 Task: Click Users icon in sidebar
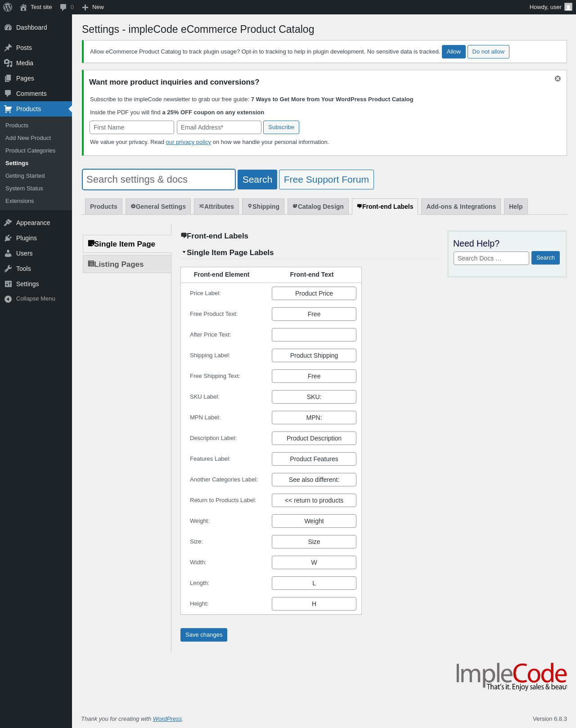click(x=8, y=253)
